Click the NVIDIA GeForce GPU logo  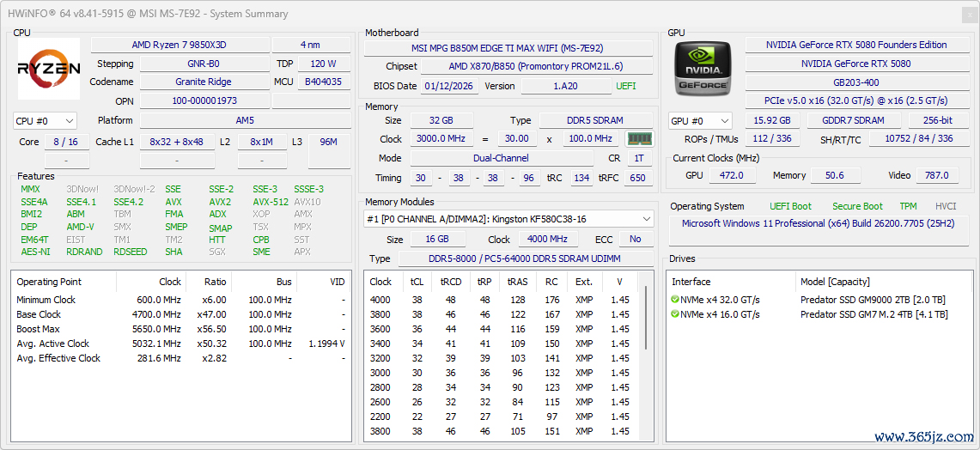pos(703,69)
